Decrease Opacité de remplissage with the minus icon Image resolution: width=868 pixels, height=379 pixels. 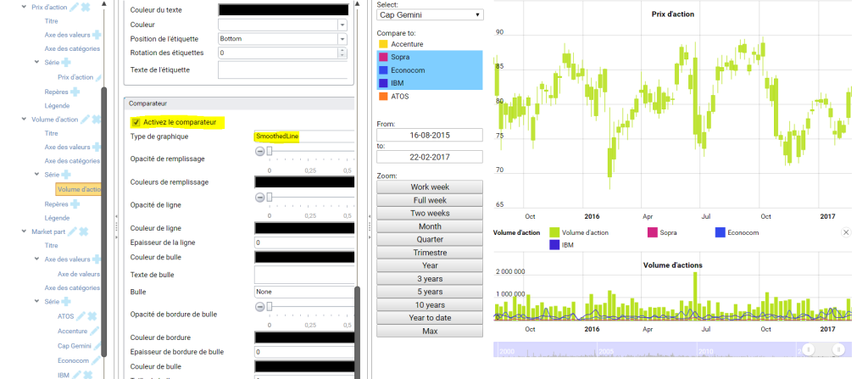point(259,151)
